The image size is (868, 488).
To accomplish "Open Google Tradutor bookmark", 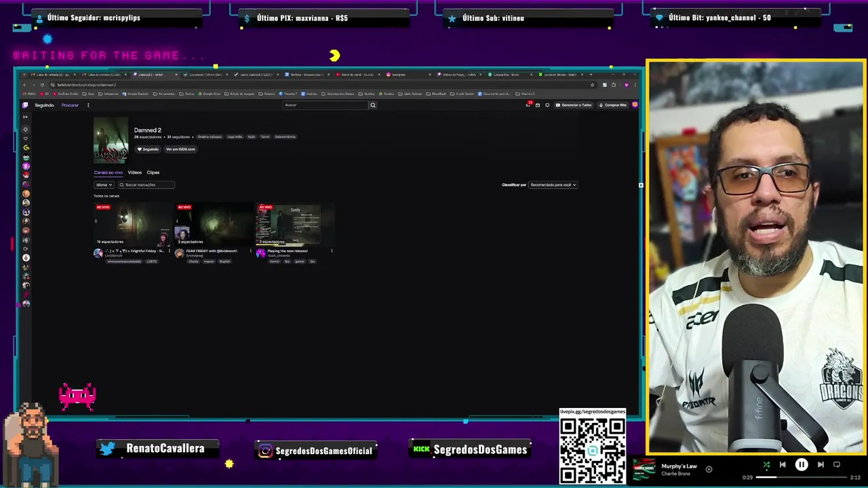I will tap(136, 94).
